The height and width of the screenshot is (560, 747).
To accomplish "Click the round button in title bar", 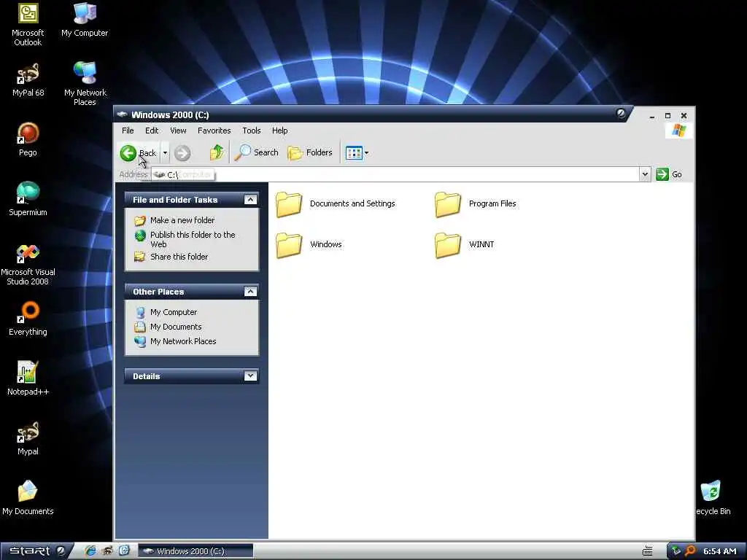I will point(621,113).
